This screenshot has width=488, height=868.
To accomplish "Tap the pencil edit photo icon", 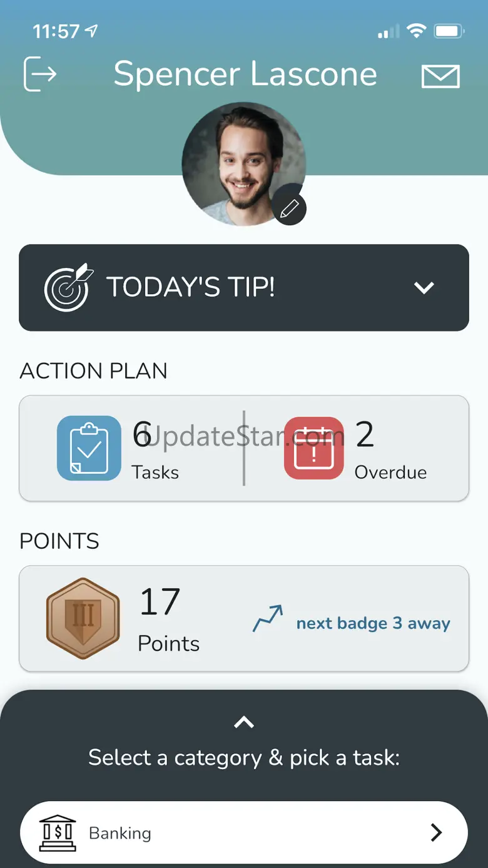I will point(289,208).
